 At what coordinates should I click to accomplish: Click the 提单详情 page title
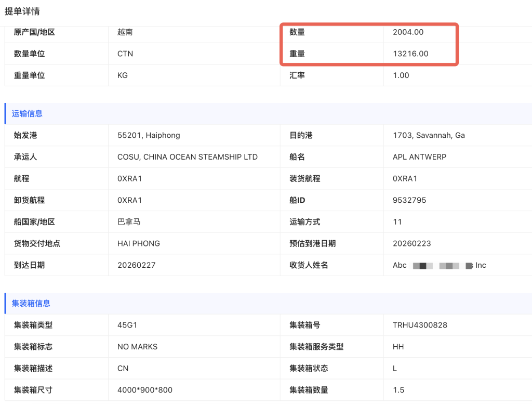click(x=22, y=11)
